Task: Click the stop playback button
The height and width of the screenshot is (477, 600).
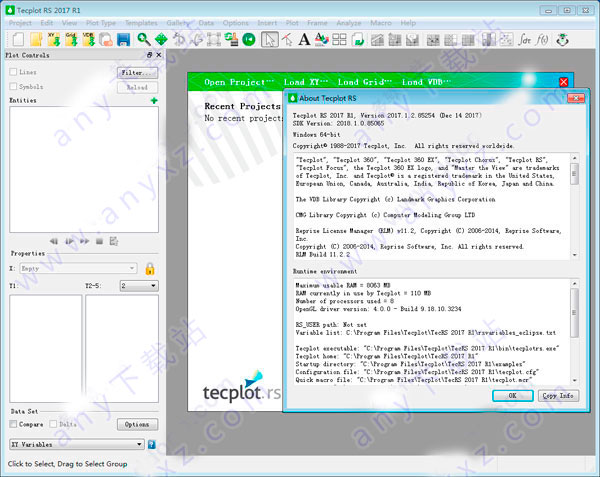Action: point(99,241)
